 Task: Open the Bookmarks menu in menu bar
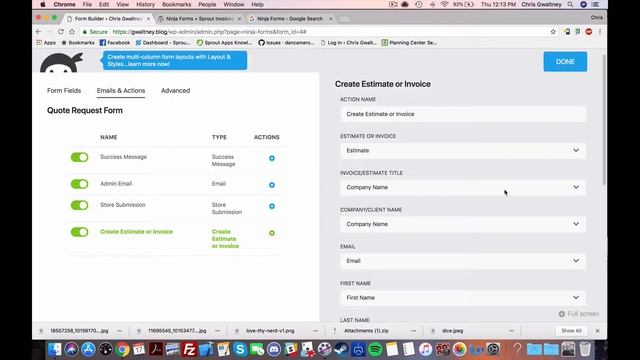(176, 4)
